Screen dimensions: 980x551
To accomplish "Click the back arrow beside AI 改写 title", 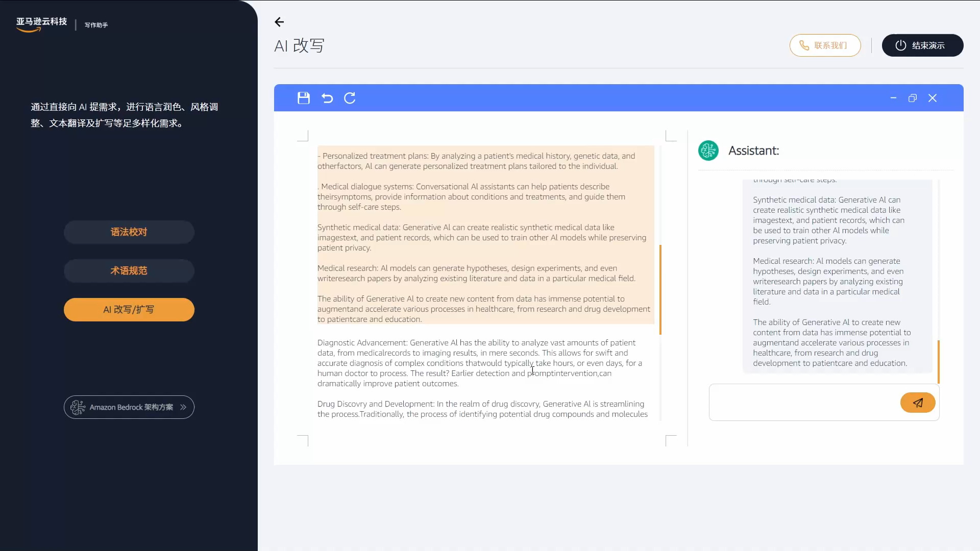I will pos(279,22).
